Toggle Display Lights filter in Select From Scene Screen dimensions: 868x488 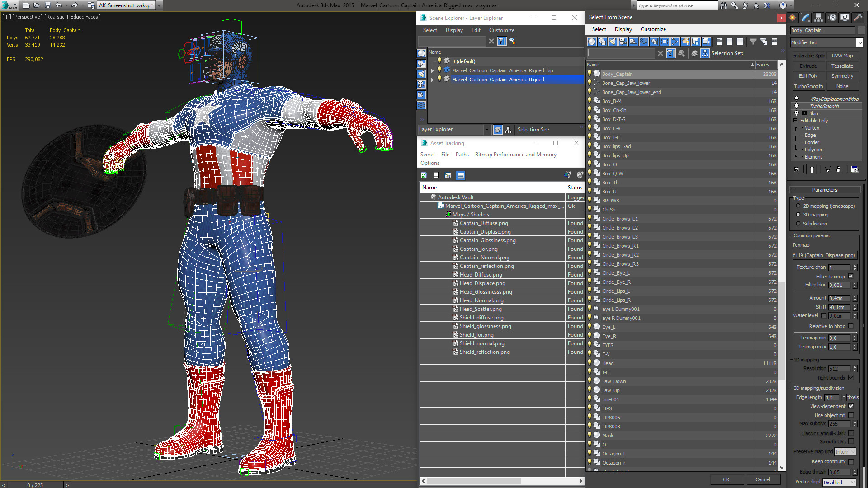coord(613,42)
